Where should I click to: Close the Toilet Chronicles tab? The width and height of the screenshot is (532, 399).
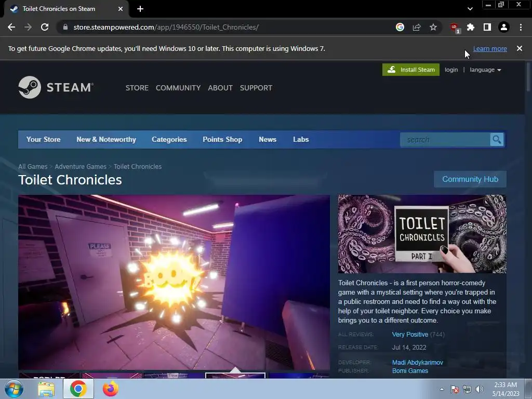tap(121, 9)
